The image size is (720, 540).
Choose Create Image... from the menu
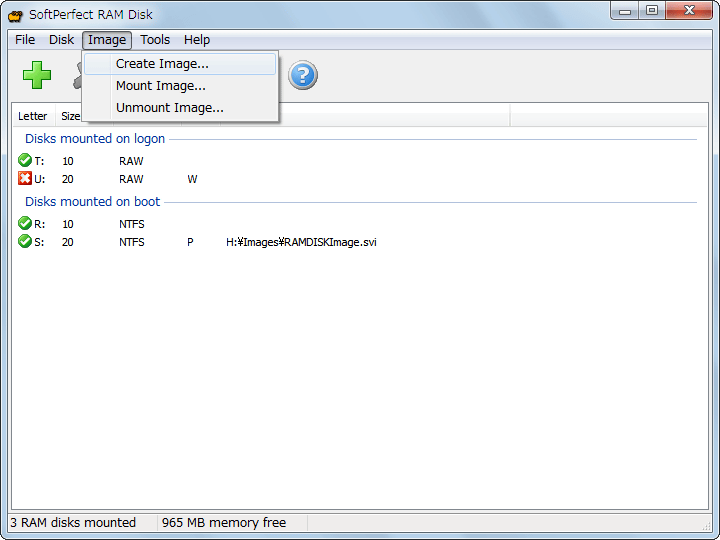point(180,64)
